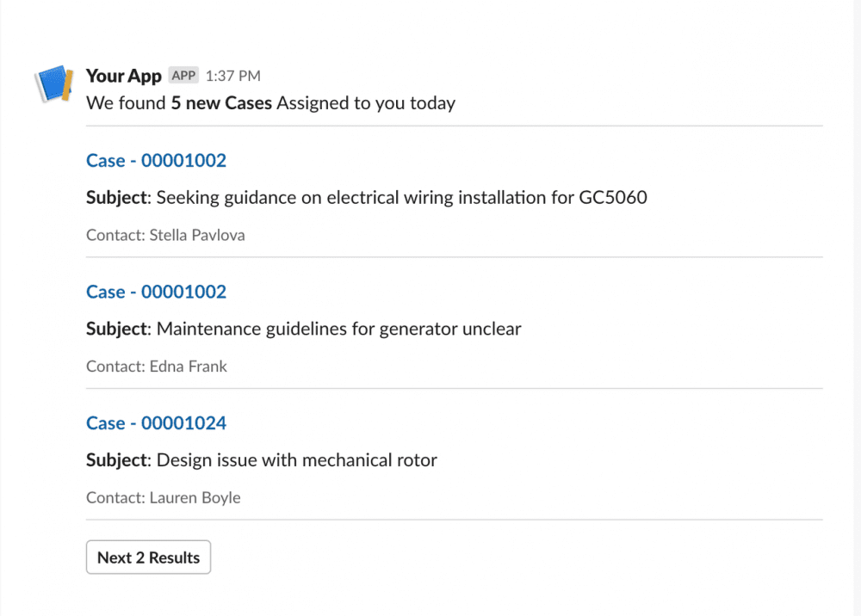Click "Maintenance guidelines for generator unclear" text
This screenshot has width=861, height=616.
(338, 329)
